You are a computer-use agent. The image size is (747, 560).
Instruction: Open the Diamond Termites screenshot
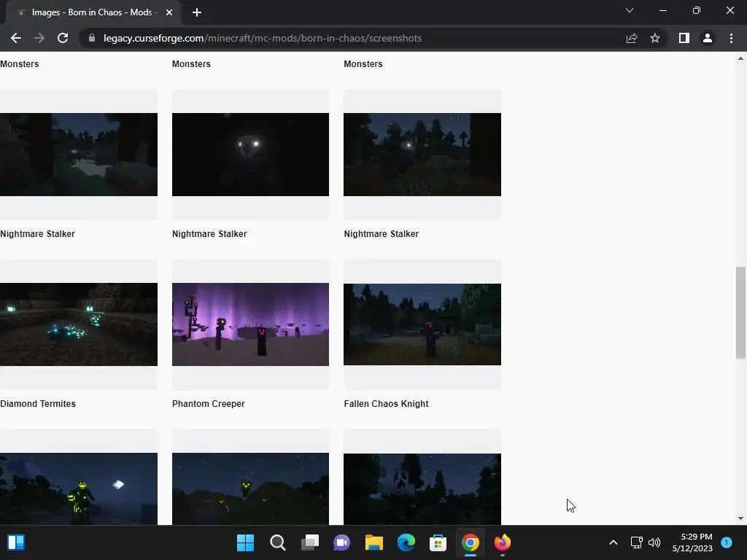(x=79, y=324)
